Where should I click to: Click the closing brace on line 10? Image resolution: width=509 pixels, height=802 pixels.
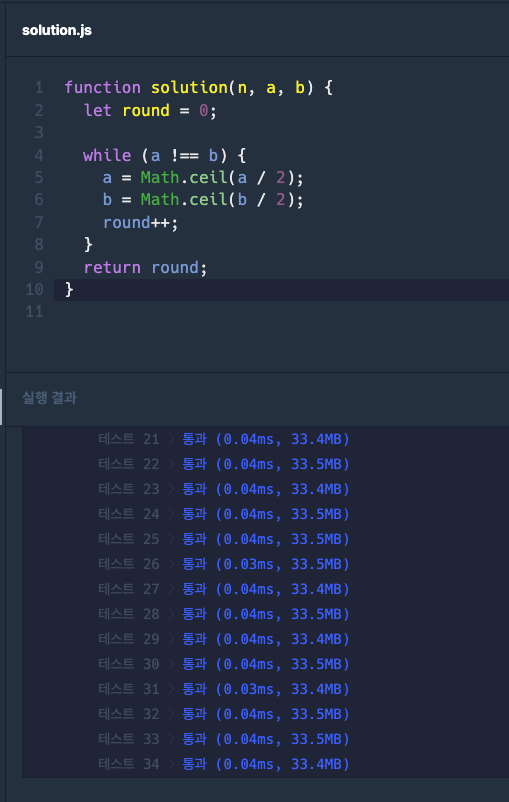pos(69,289)
